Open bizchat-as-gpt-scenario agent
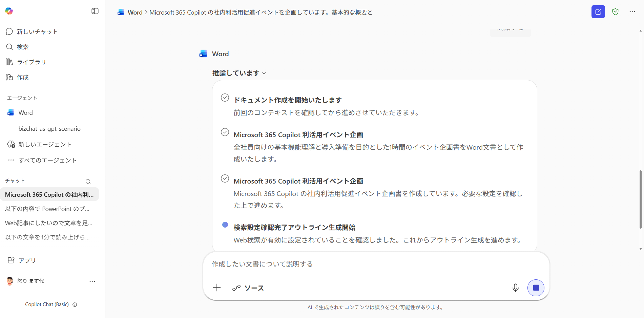 [x=49, y=129]
